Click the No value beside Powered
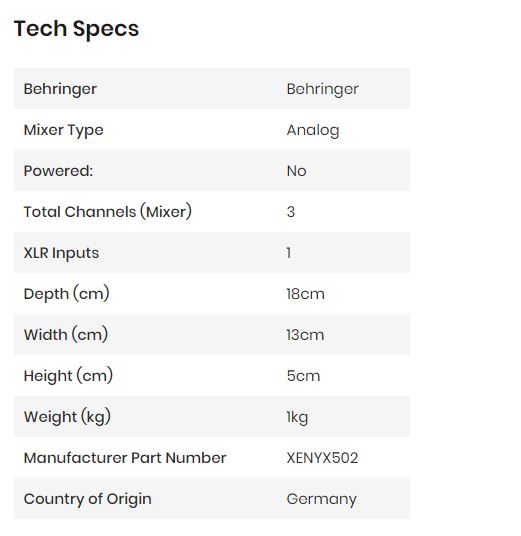Screen dimensions: 521x536 (296, 171)
